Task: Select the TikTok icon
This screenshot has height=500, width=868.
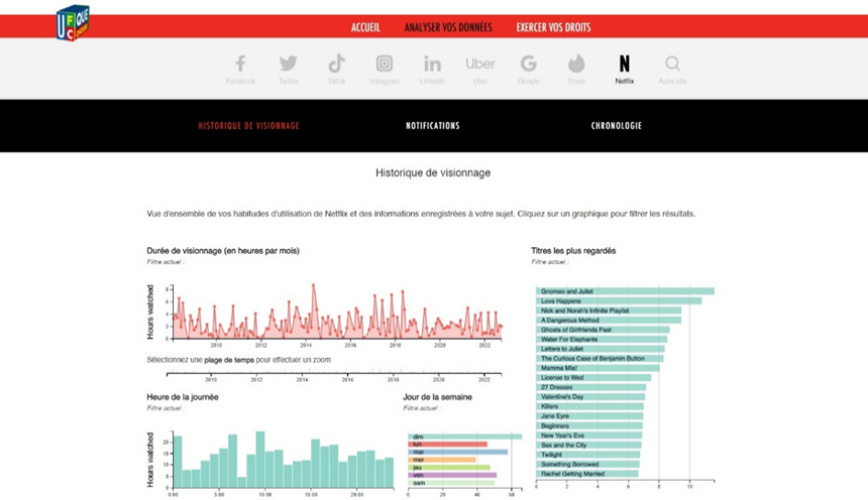Action: 337,64
